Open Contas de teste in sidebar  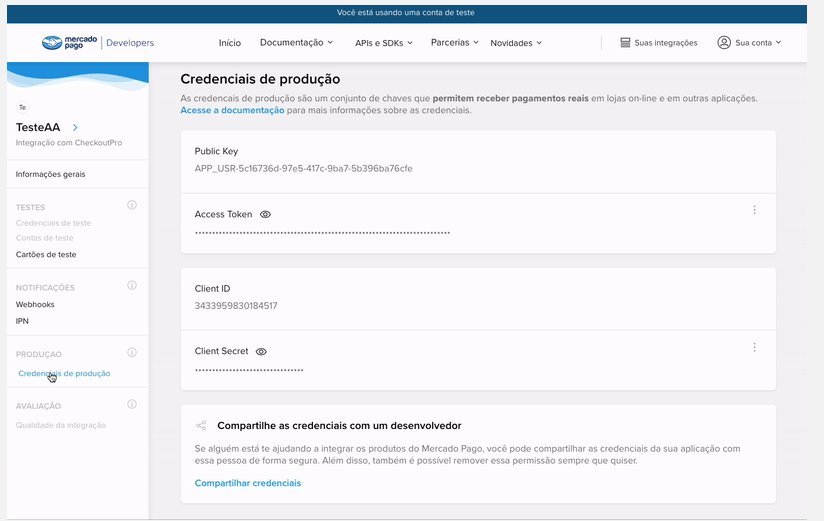tap(45, 238)
